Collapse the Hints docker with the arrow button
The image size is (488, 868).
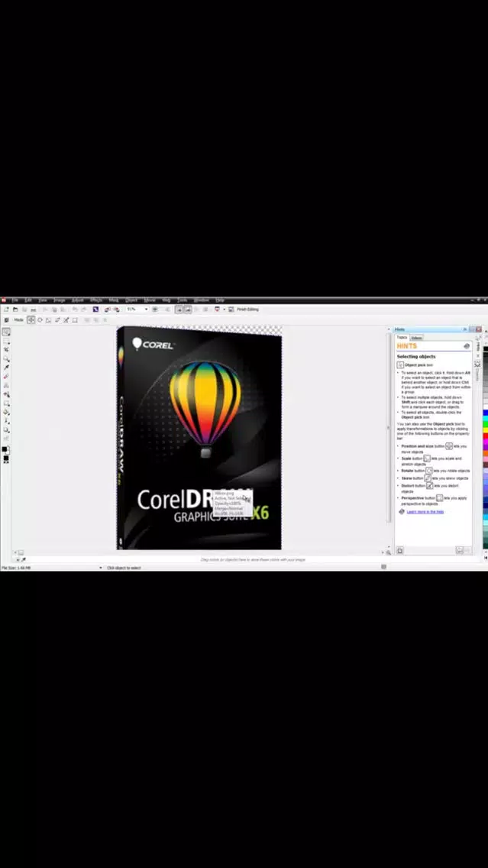465,329
